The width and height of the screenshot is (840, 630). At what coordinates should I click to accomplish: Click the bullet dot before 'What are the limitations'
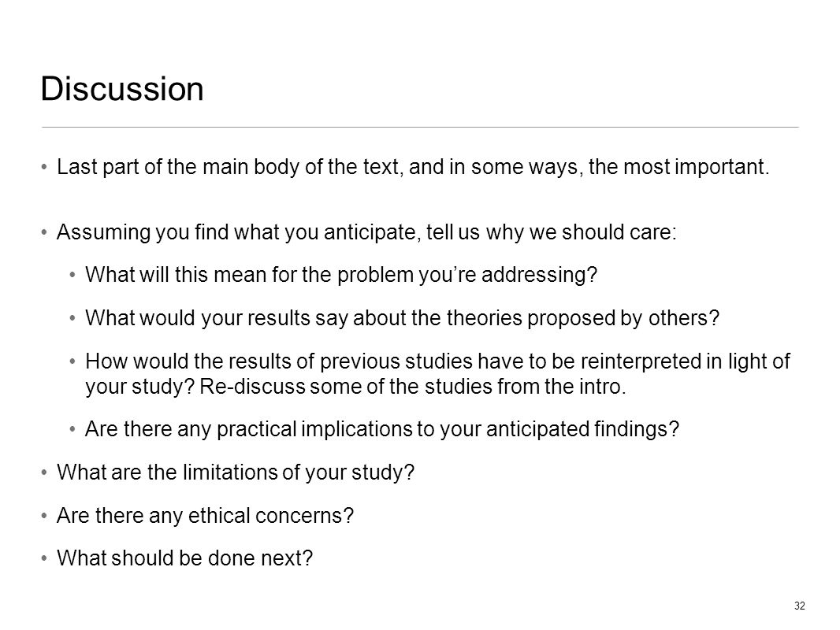[44, 472]
